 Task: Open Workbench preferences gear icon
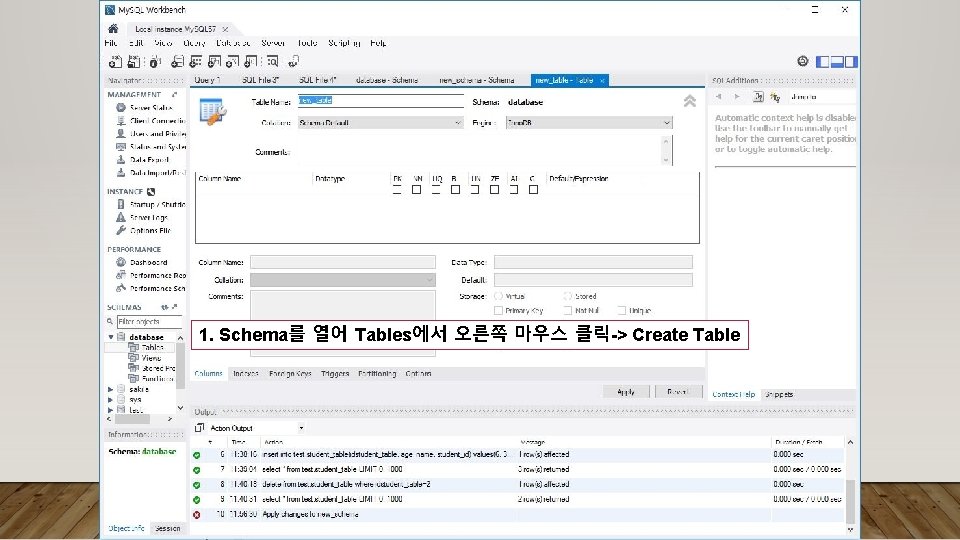[x=803, y=61]
